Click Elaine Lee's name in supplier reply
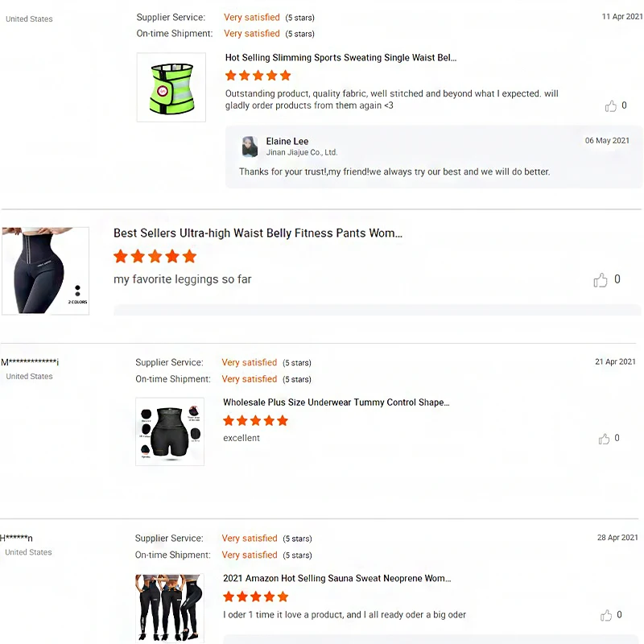644x644 pixels. coord(287,142)
